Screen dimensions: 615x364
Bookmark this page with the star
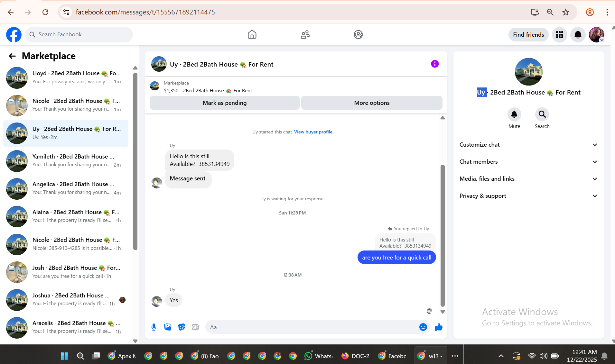click(x=566, y=12)
